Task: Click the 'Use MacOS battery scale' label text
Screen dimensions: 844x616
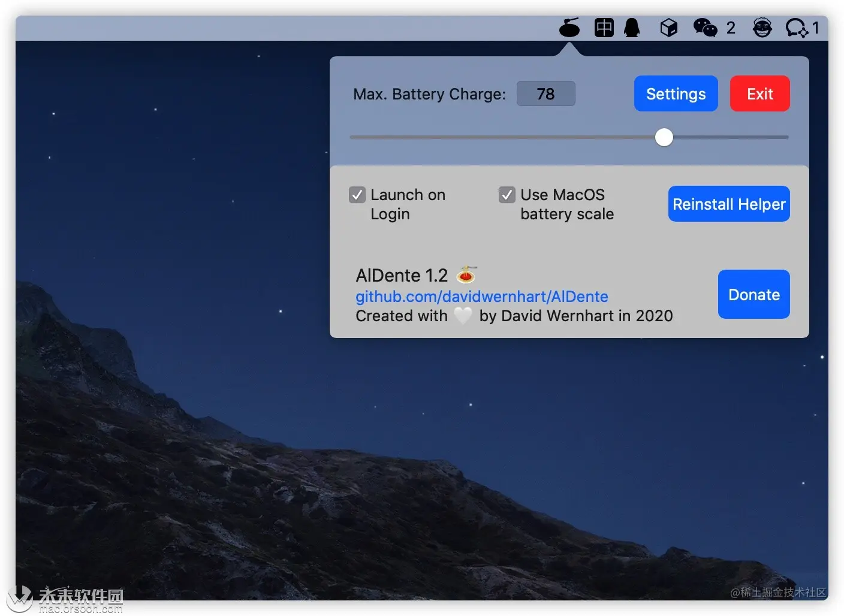Action: (x=567, y=204)
